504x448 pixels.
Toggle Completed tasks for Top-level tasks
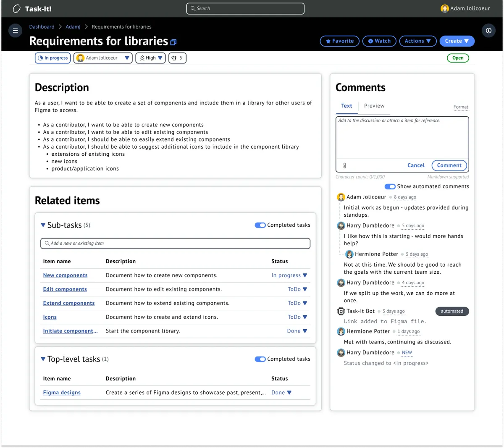click(260, 359)
